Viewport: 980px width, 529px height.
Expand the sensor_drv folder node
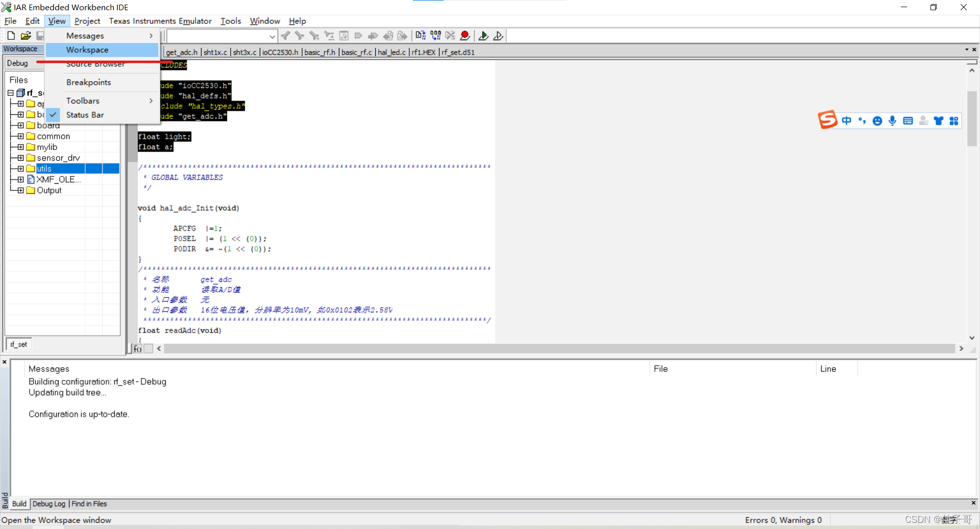coord(20,158)
